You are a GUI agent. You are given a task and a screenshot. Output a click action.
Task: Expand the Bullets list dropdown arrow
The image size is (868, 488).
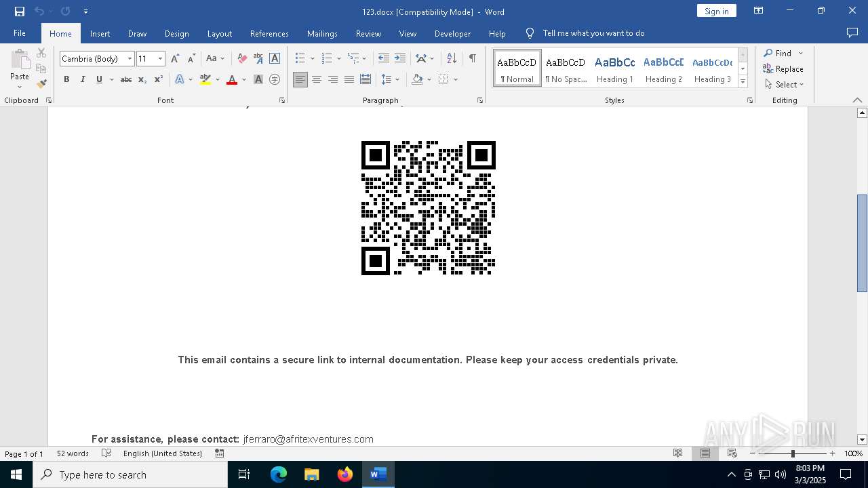tap(312, 59)
